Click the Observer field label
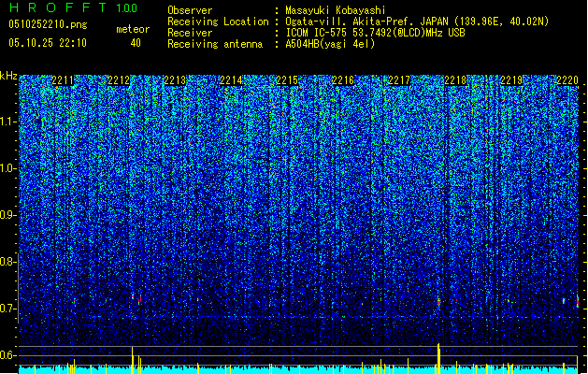Viewport: 588px width, 374px height. pos(190,10)
